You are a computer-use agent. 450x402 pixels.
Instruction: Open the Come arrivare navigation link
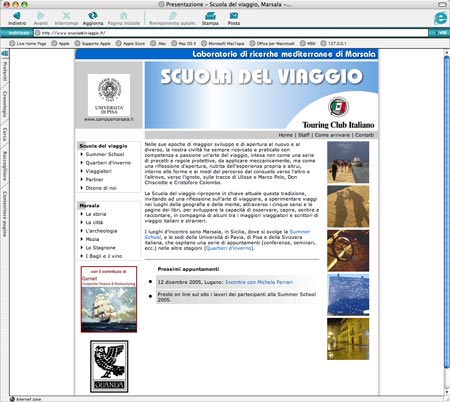[332, 135]
